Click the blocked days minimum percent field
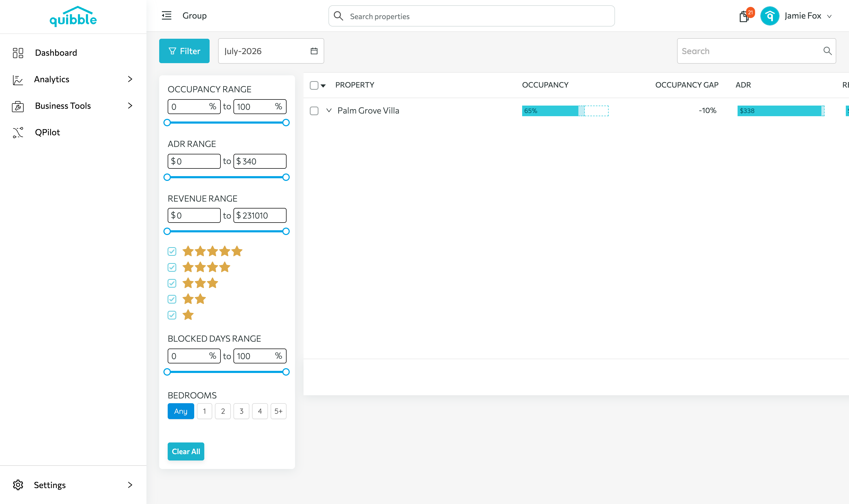 (194, 356)
